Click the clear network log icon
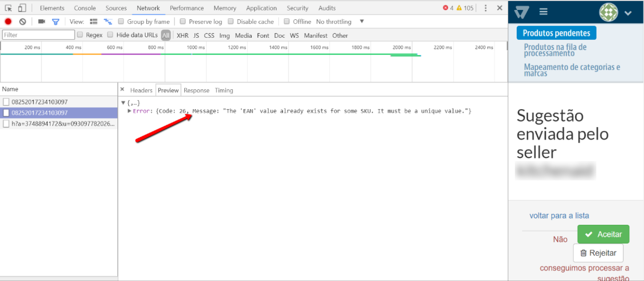The width and height of the screenshot is (644, 281). [x=23, y=22]
